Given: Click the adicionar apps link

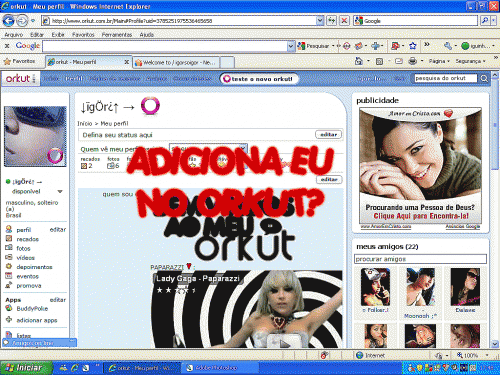Looking at the screenshot, I should coord(37,320).
